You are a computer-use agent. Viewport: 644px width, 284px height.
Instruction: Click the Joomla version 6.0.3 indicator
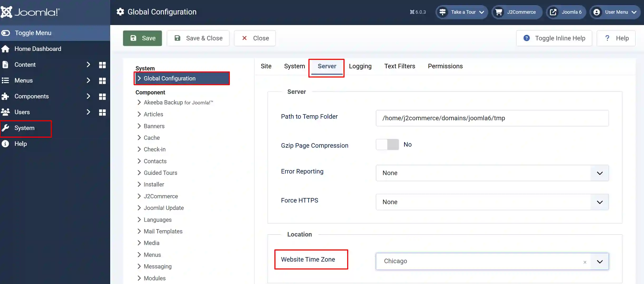click(418, 12)
